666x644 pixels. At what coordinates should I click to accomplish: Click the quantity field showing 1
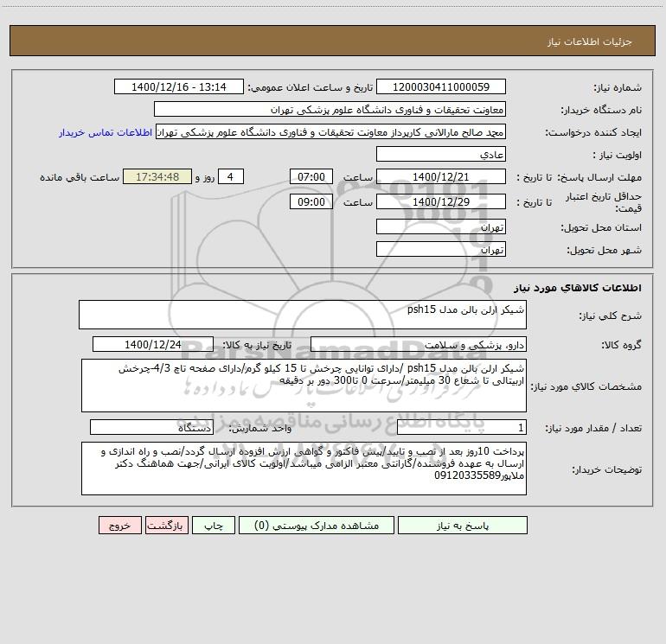462,427
